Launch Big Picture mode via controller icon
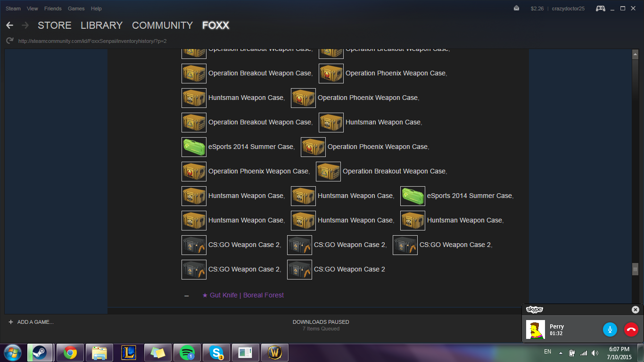644x362 pixels. 600,8
